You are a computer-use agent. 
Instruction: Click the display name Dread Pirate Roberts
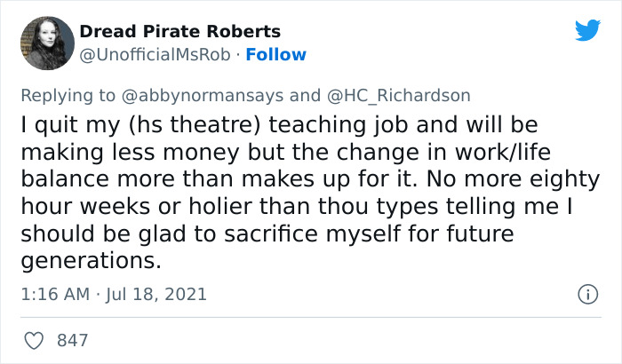(180, 31)
